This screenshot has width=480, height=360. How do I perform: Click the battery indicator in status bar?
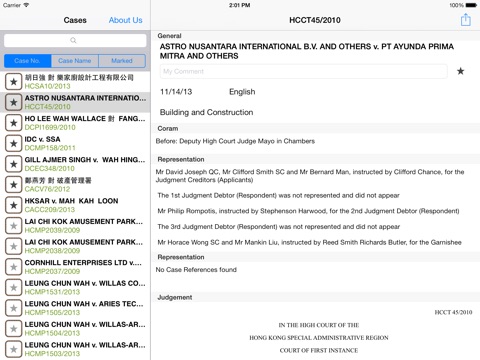[x=471, y=5]
